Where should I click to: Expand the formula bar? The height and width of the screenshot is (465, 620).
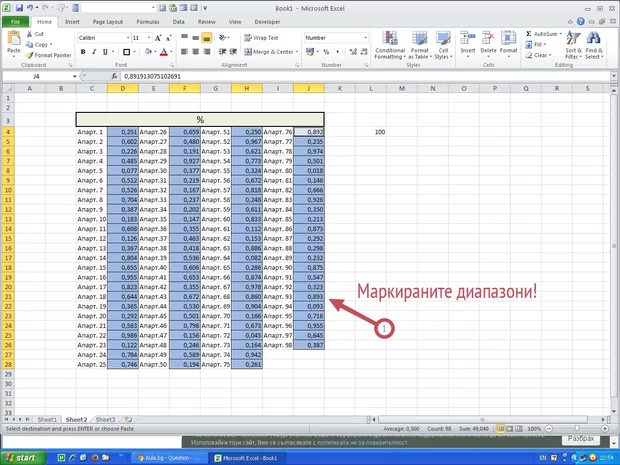[614, 76]
